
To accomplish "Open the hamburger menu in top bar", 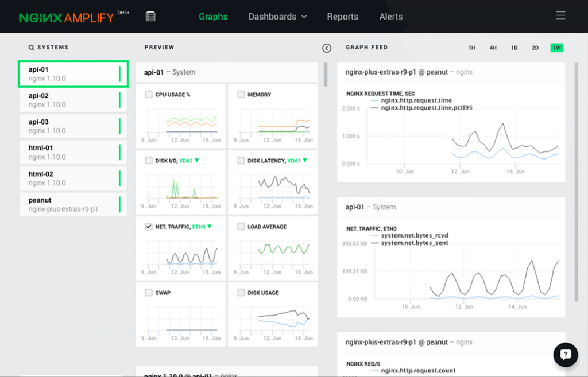I will (560, 15).
